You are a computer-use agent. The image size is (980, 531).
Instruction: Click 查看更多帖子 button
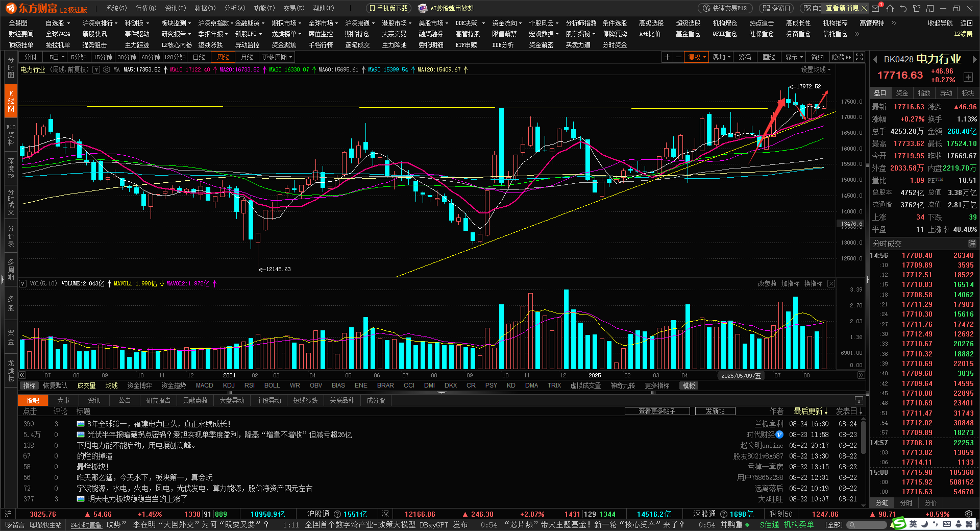tap(657, 411)
